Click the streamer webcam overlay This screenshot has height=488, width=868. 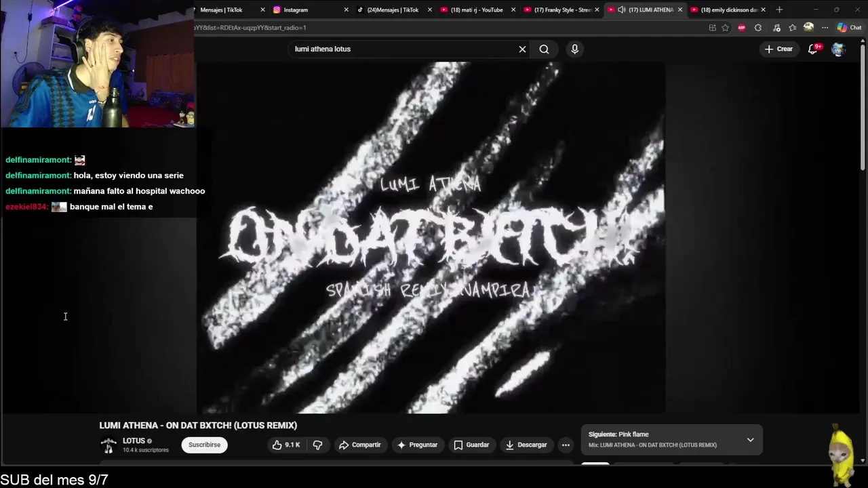click(97, 64)
